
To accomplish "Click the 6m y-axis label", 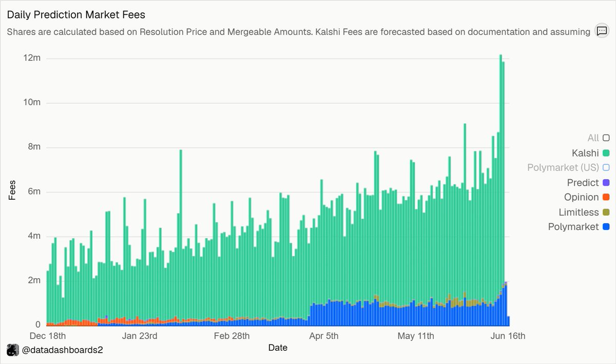I will (34, 192).
